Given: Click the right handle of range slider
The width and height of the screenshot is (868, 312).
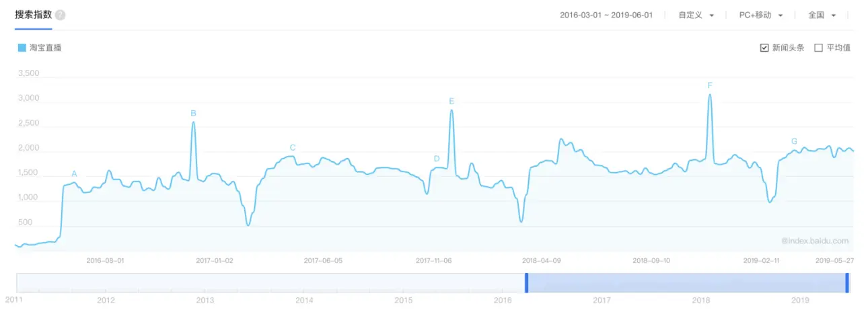Looking at the screenshot, I should click(847, 282).
